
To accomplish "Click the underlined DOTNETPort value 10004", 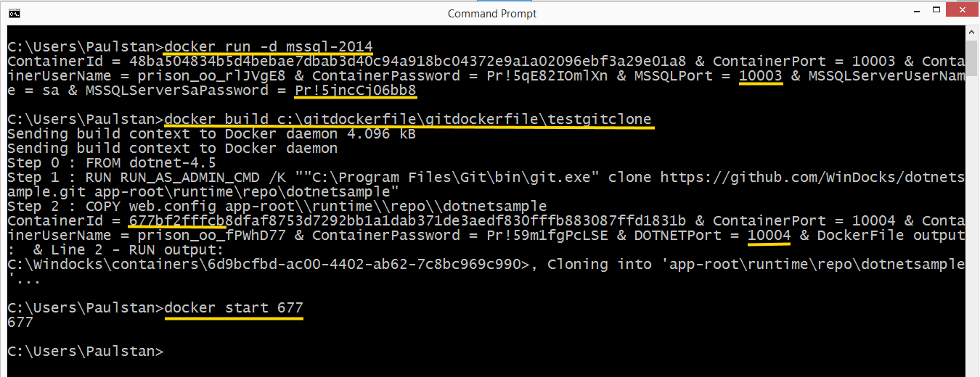I will click(x=769, y=235).
